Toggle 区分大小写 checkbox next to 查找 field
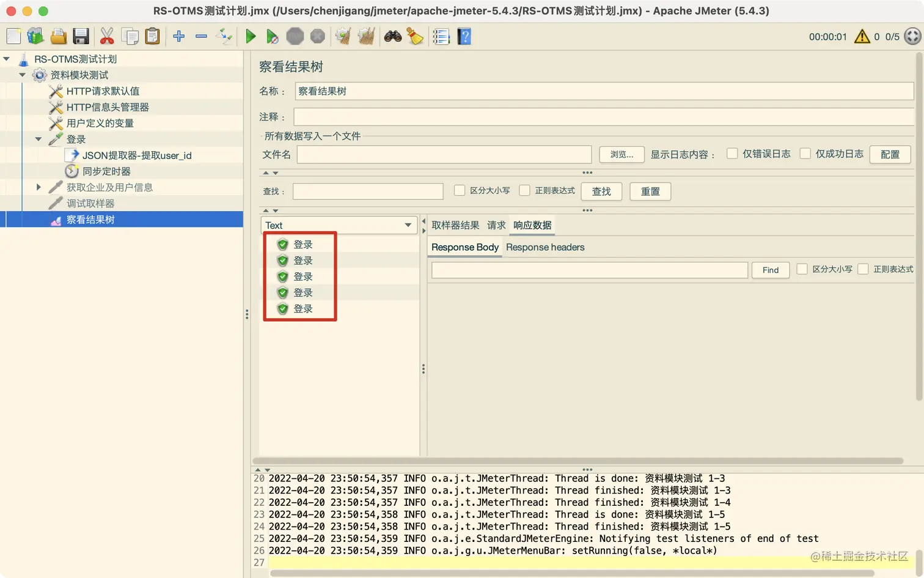 460,191
